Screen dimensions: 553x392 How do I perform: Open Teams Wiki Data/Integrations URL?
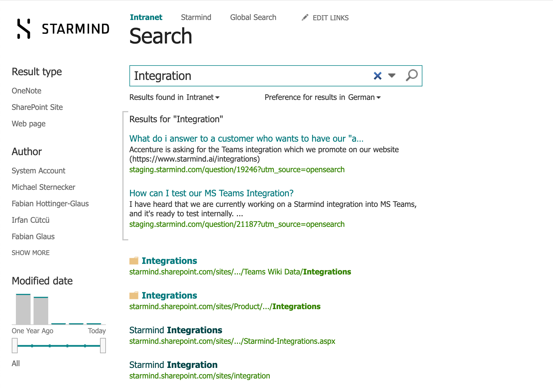[240, 272]
